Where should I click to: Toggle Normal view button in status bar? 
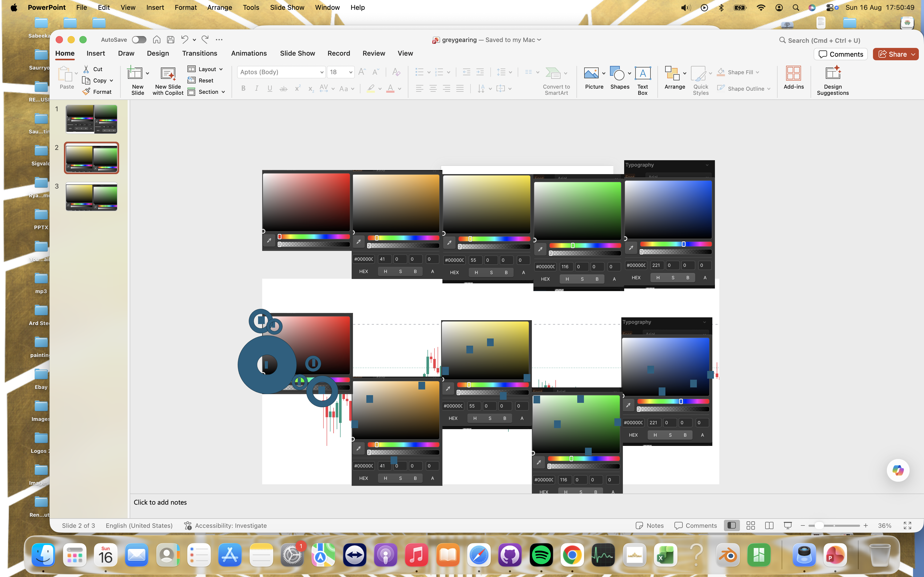click(732, 525)
